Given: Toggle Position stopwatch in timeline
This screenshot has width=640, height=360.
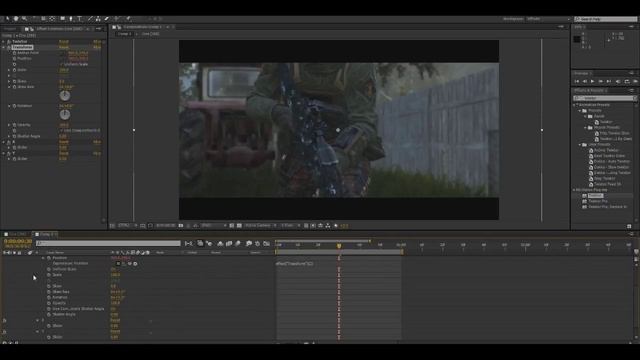Looking at the screenshot, I should (x=49, y=258).
